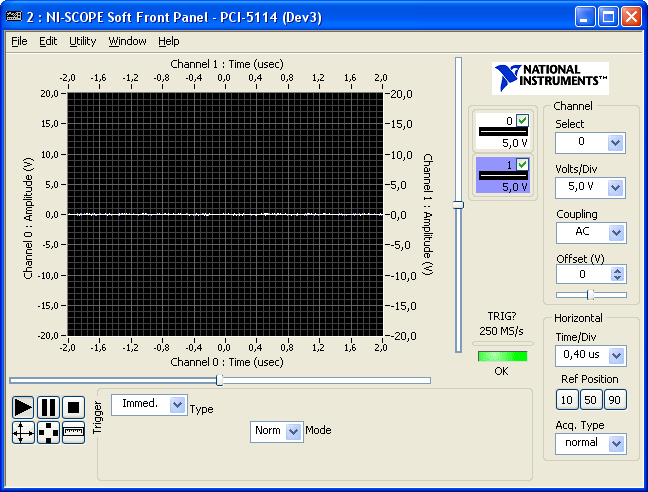Open the File menu
Image resolution: width=648 pixels, height=492 pixels.
point(19,41)
